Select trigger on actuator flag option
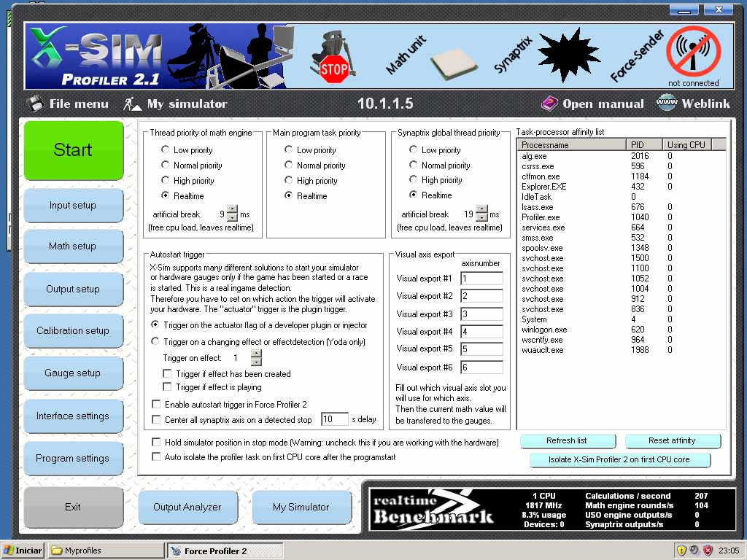 [155, 324]
